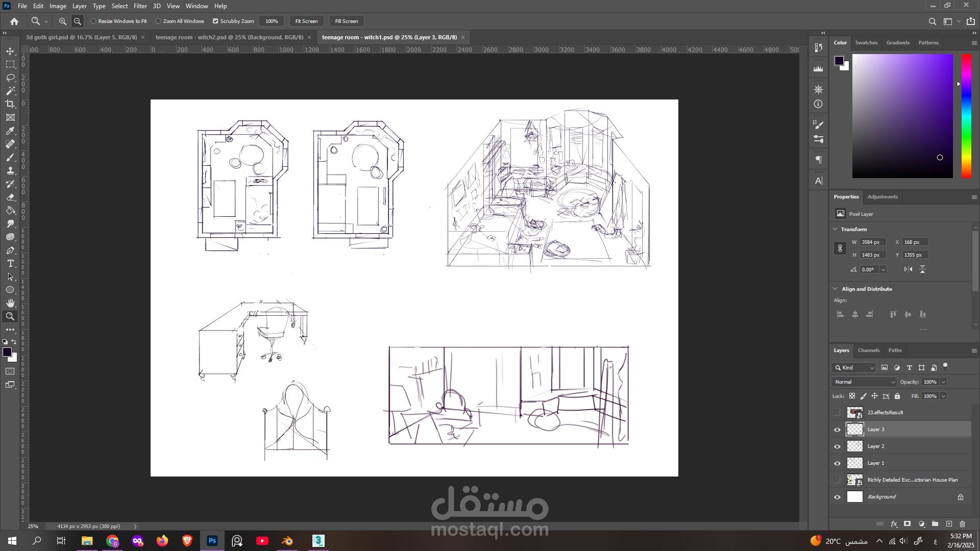Open the Normal blend mode dropdown
The height and width of the screenshot is (551, 980).
tap(864, 382)
